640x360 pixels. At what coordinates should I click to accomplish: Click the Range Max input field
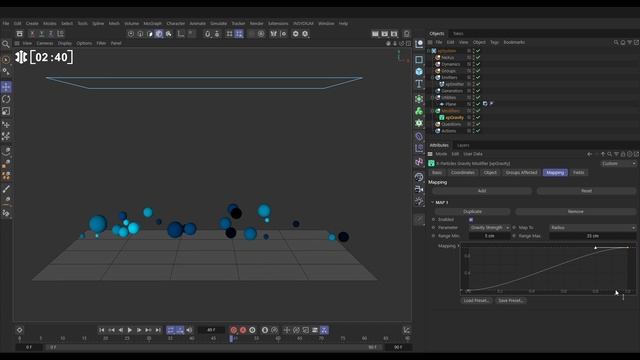tap(593, 236)
